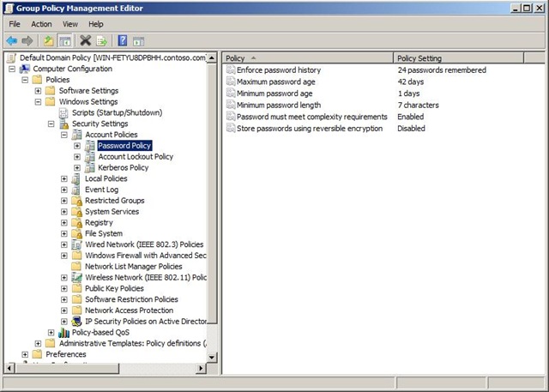Screen dimensions: 549x392
Task: Click the Computer Configuration node icon
Action: (x=25, y=69)
